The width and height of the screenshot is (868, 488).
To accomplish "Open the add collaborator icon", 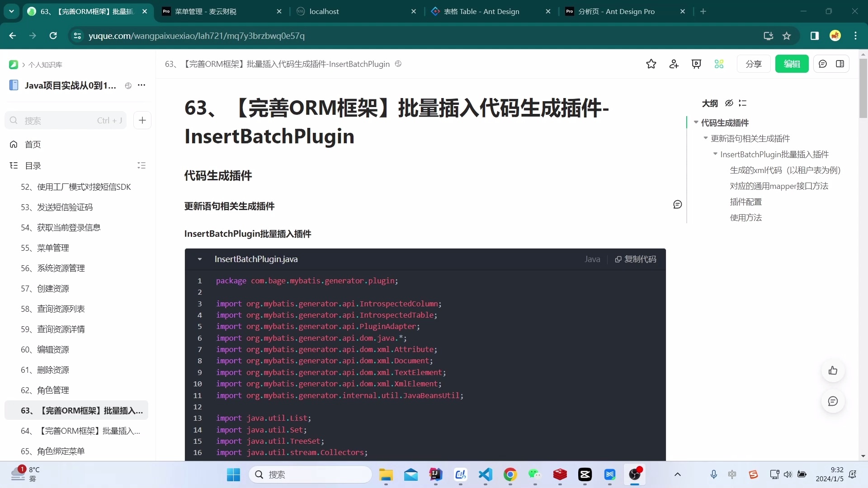I will point(674,64).
